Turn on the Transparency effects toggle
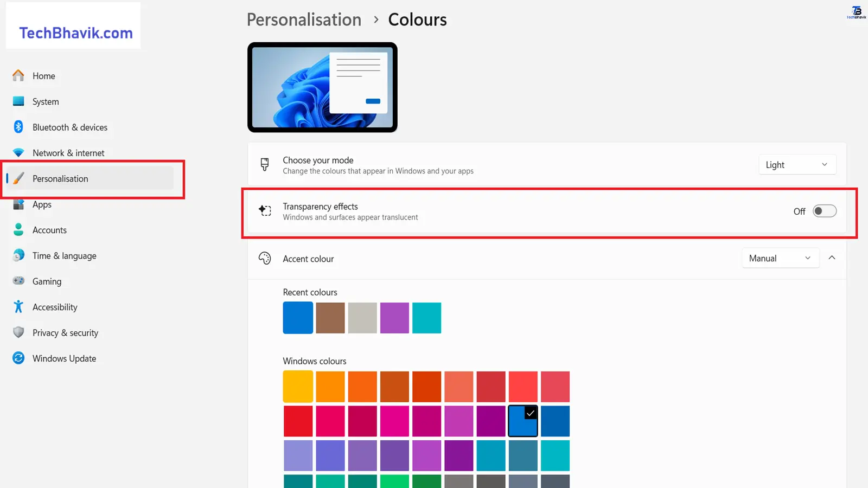 [x=825, y=211]
